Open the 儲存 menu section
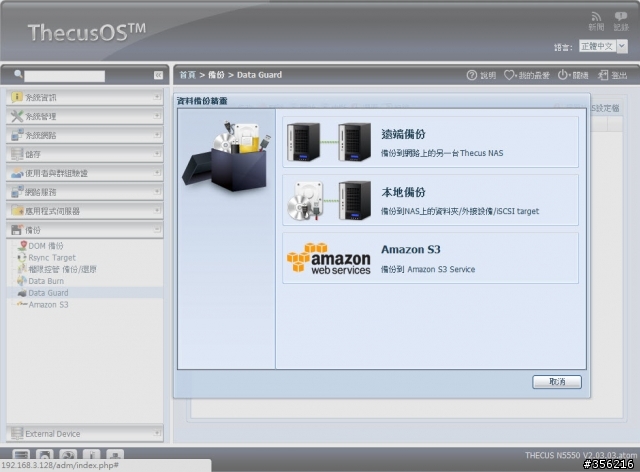Image resolution: width=640 pixels, height=472 pixels. tap(85, 154)
